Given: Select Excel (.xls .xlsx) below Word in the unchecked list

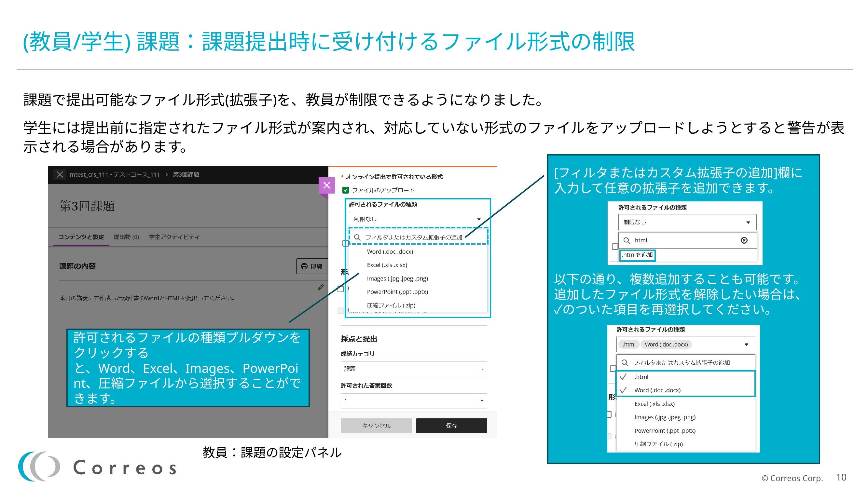Looking at the screenshot, I should [x=418, y=265].
